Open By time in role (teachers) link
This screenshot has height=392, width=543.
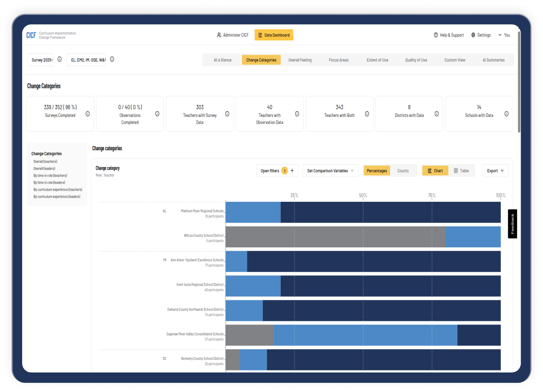(x=50, y=176)
